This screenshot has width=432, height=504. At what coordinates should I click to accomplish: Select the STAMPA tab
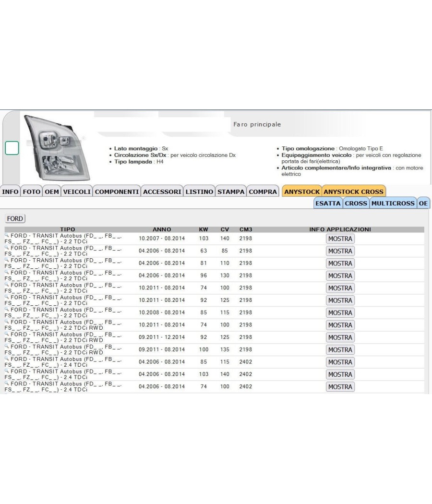tap(231, 192)
